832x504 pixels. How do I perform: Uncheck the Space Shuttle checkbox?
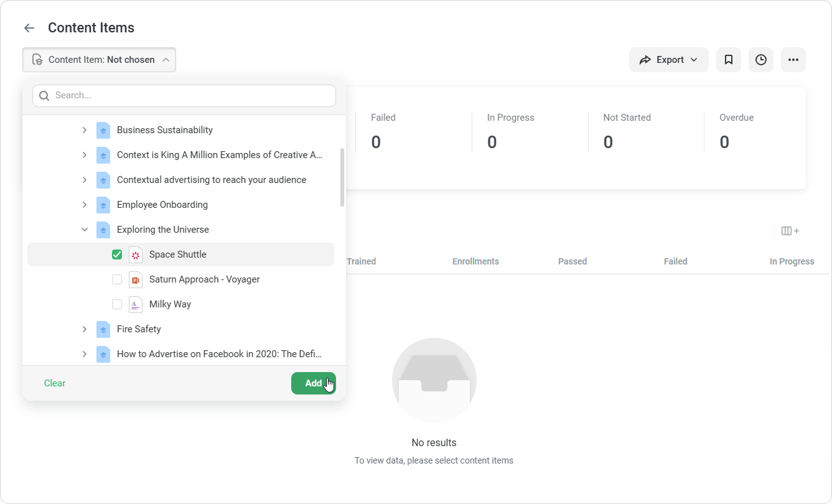[x=117, y=254]
